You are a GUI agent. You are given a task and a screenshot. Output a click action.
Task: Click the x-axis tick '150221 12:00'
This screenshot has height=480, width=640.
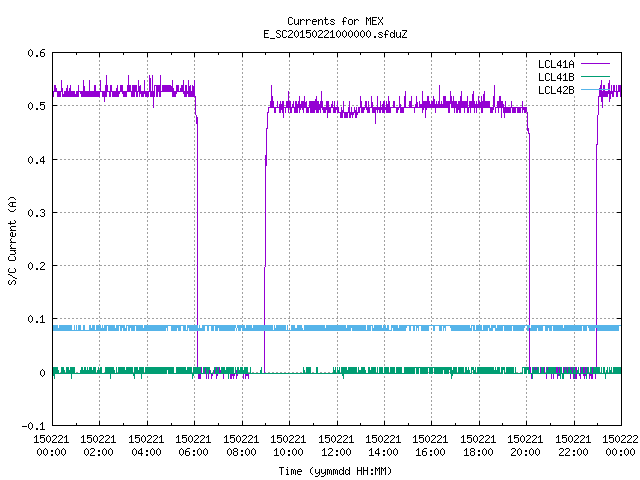coord(336,446)
